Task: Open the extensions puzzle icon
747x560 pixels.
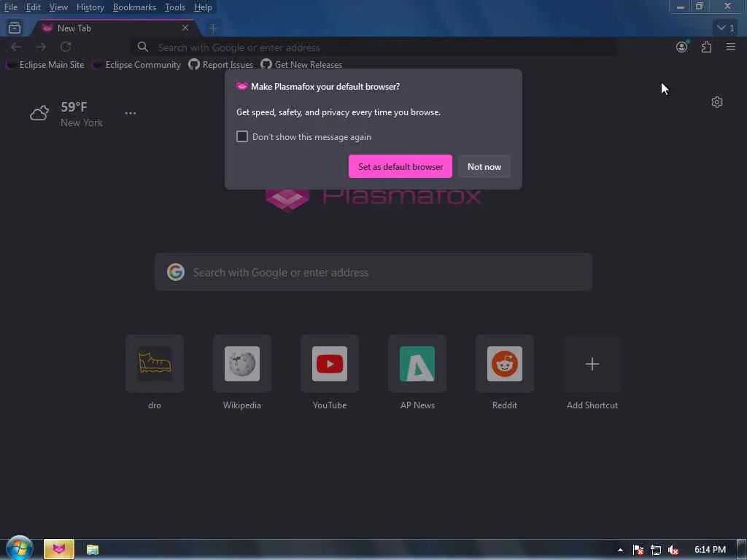Action: point(706,47)
